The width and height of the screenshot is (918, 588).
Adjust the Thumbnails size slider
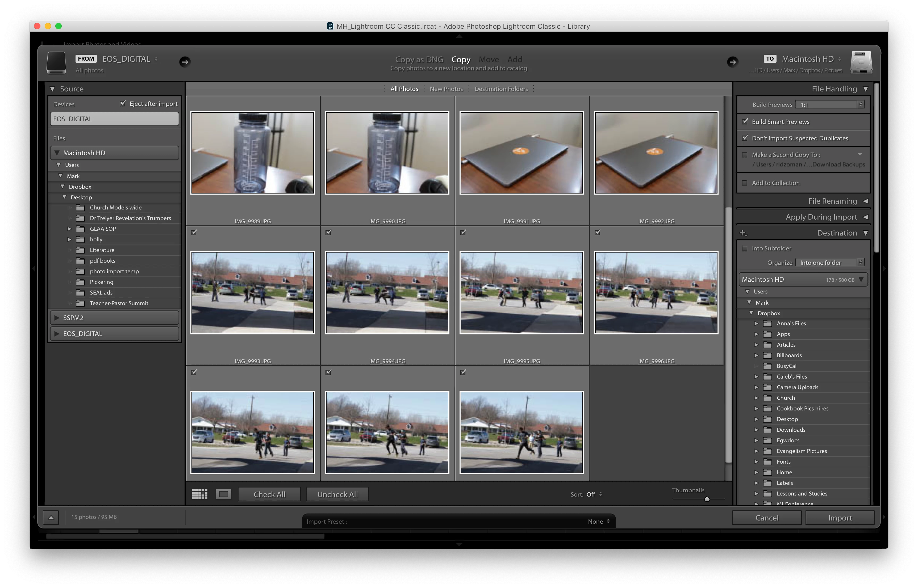coord(707,499)
